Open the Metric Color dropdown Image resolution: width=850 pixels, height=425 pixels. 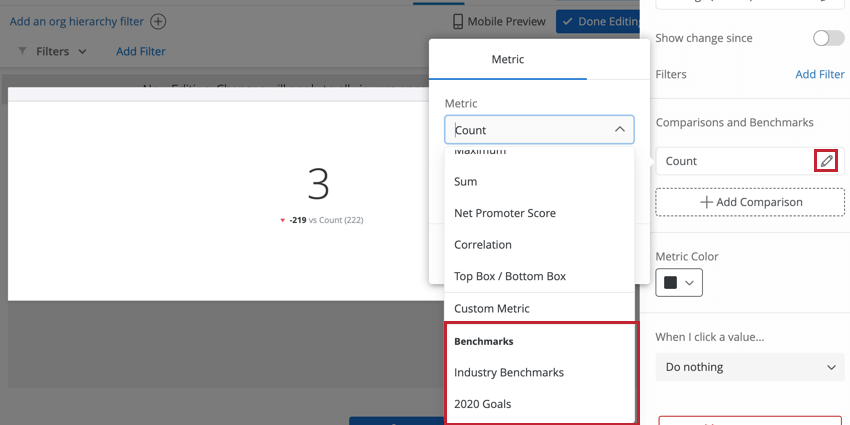[679, 282]
